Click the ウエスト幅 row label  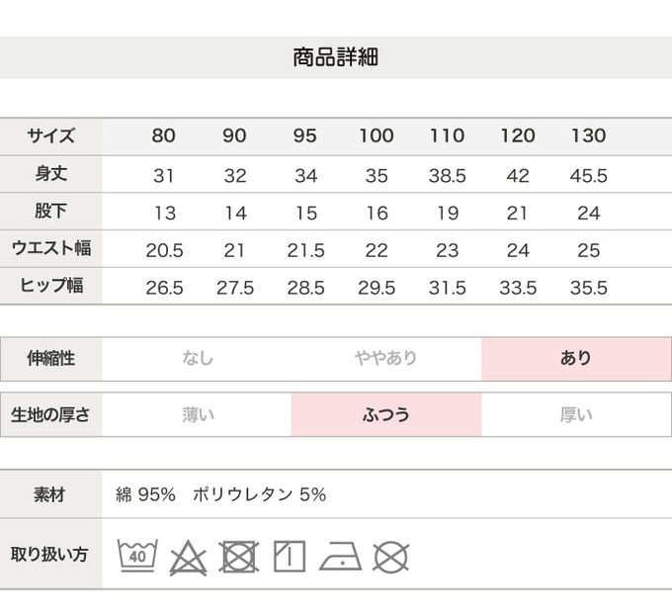point(50,249)
